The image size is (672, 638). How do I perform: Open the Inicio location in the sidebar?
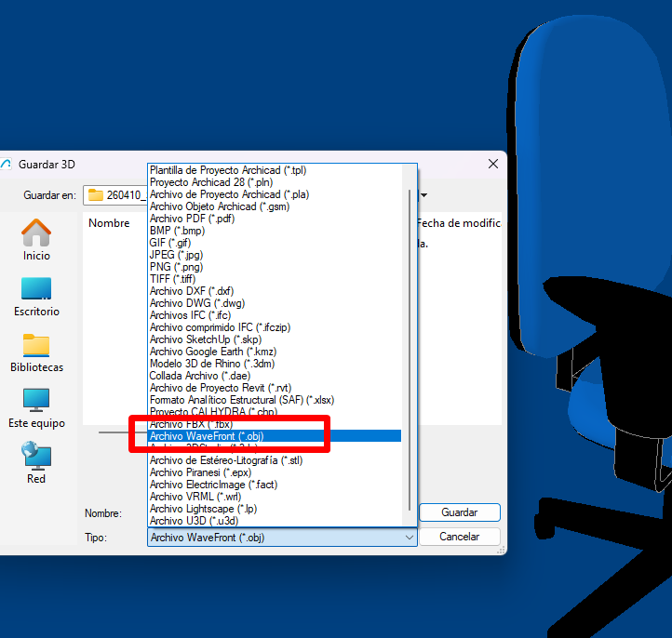(x=36, y=240)
